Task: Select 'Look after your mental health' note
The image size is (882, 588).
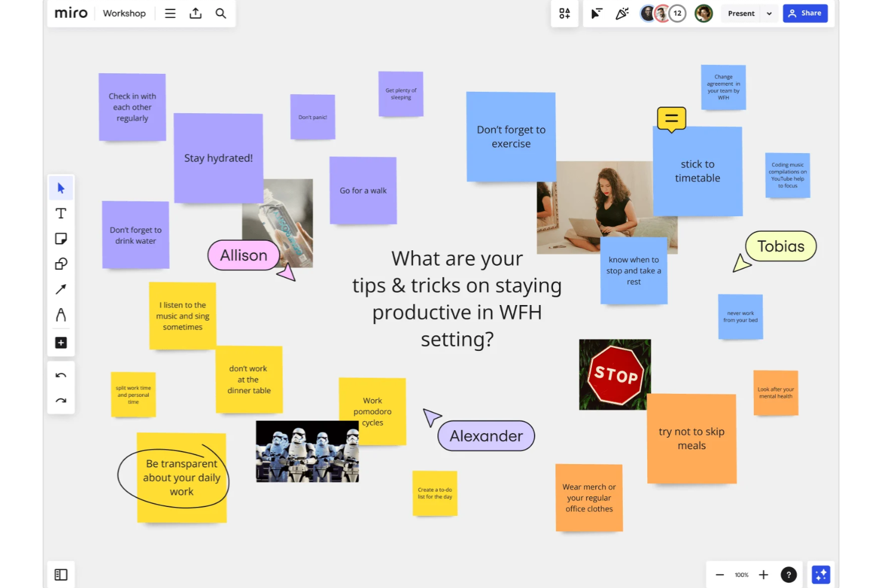Action: point(775,393)
